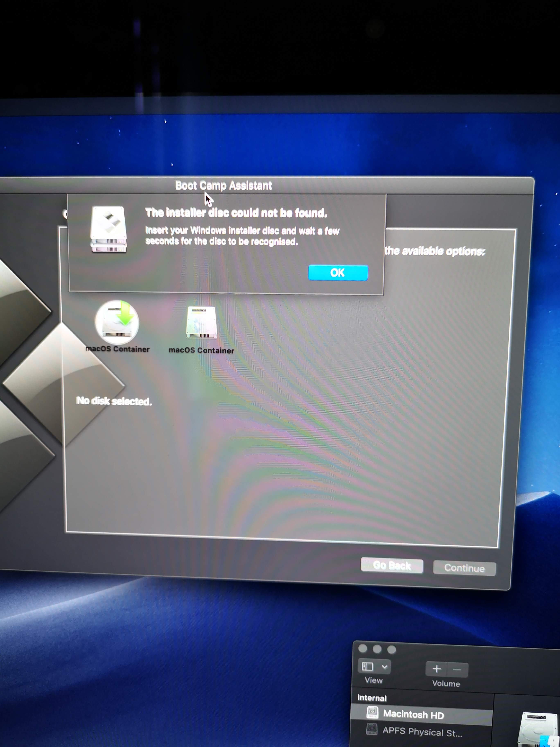560x747 pixels.
Task: Click OK on the installer disc alert
Action: [338, 273]
